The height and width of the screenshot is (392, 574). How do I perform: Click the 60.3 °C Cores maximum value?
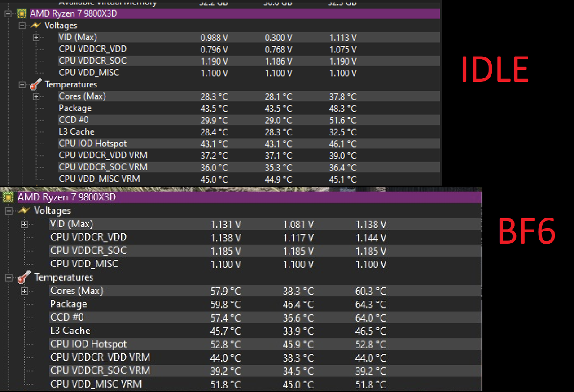point(371,292)
